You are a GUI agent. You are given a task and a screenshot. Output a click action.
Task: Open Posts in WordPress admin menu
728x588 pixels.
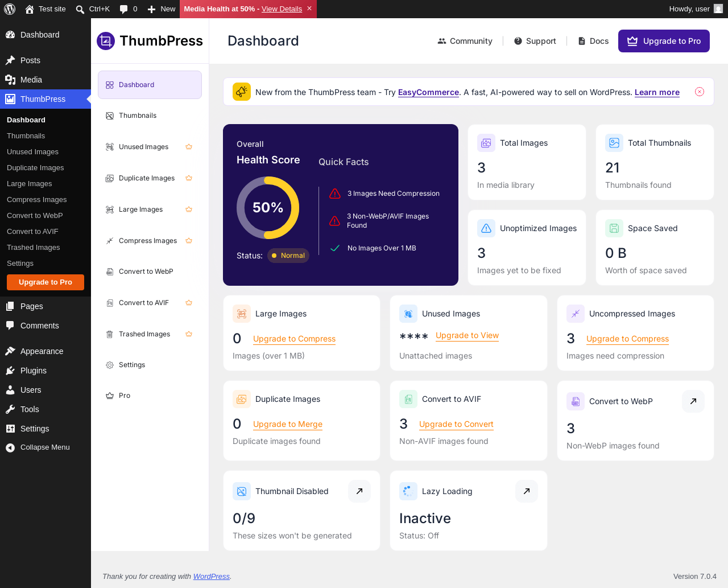click(45, 60)
